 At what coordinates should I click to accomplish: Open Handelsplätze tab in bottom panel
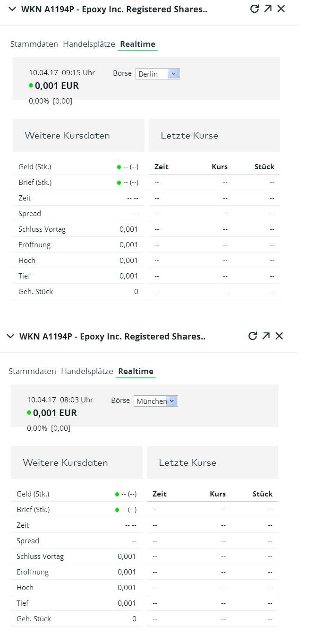(x=87, y=371)
